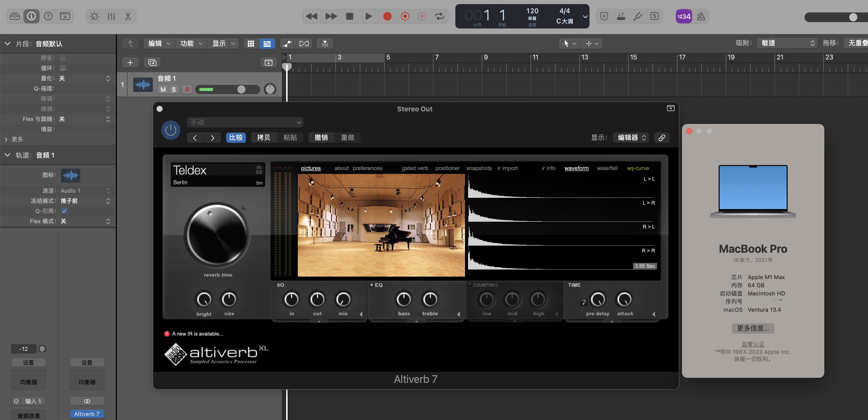Screen dimensions: 868x420
Task: Start recording with the red Record button
Action: tap(387, 16)
